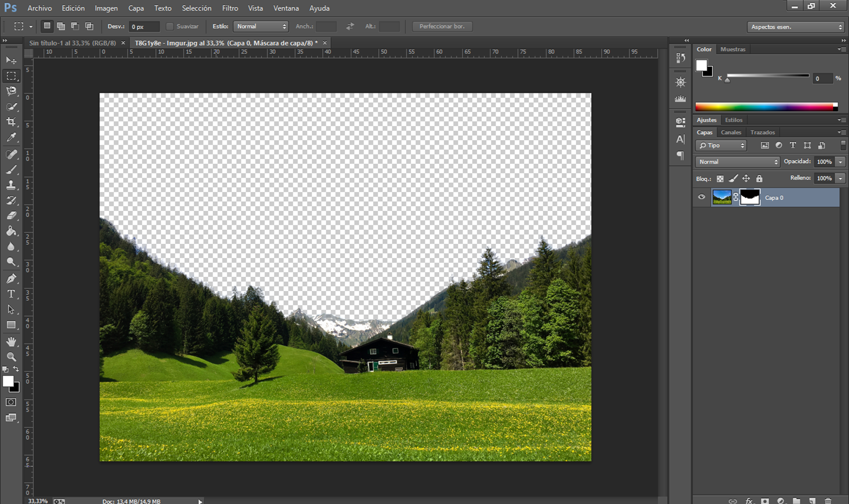Select the Lasso tool
This screenshot has height=504, width=849.
11,91
